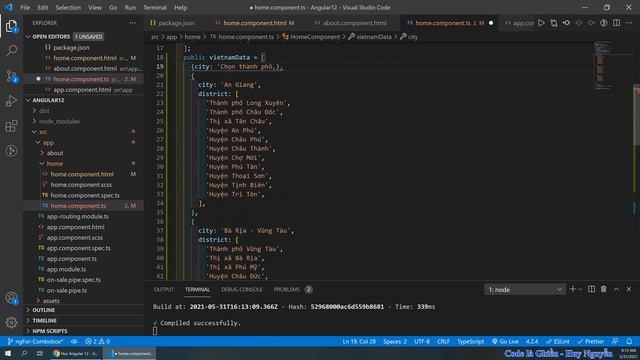Viewport: 640px width, 360px height.
Task: Open the Terminal menu
Action: [155, 7]
